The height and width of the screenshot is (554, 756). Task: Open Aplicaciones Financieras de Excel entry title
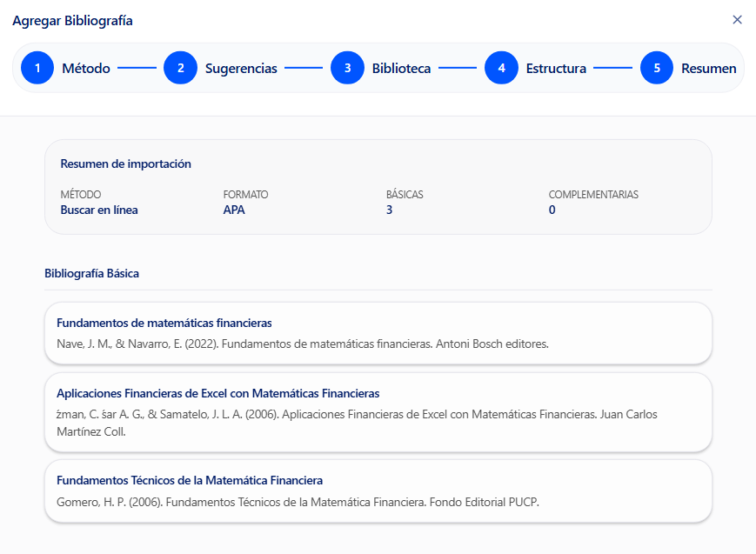point(217,393)
